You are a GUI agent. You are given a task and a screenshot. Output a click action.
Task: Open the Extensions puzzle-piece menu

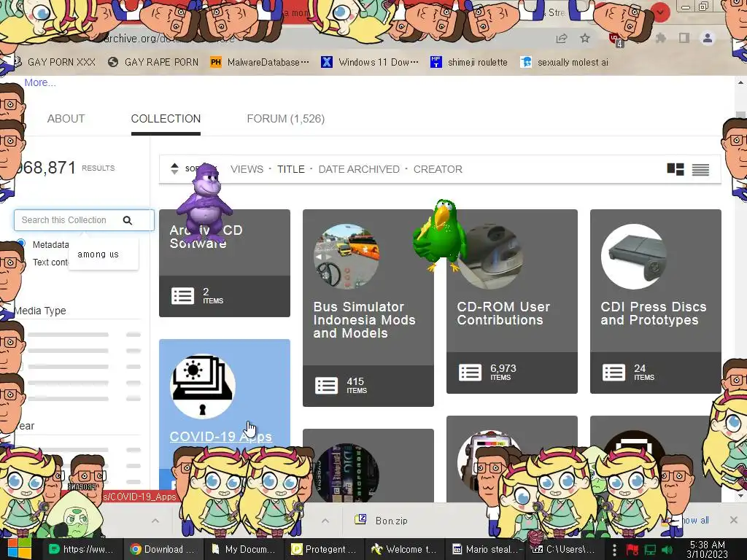pos(661,38)
